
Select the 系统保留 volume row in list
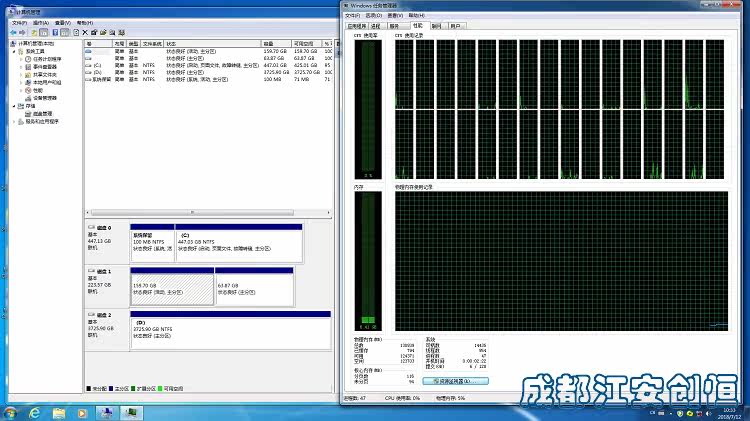[209, 79]
